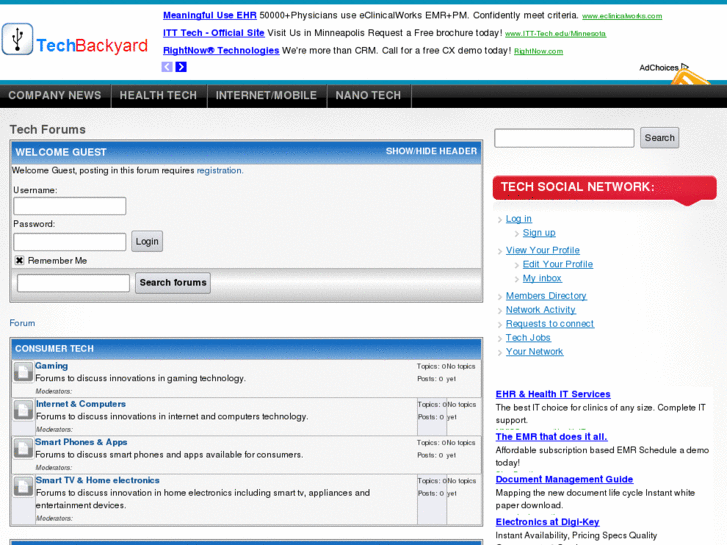Open the Gaming forum link
This screenshot has height=545, width=727.
(51, 366)
